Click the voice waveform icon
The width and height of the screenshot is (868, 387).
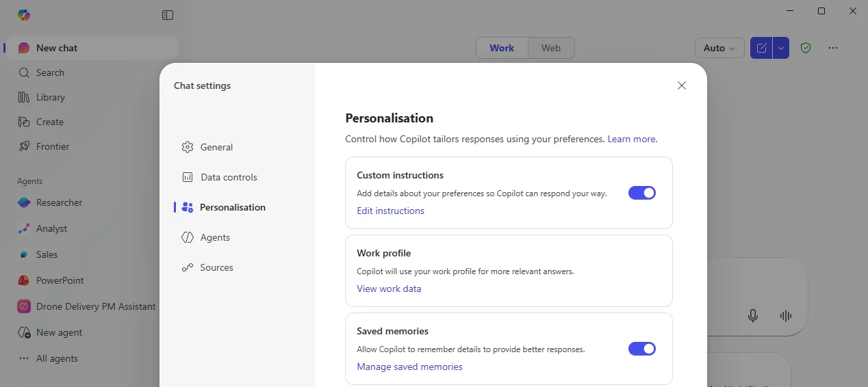coord(786,315)
